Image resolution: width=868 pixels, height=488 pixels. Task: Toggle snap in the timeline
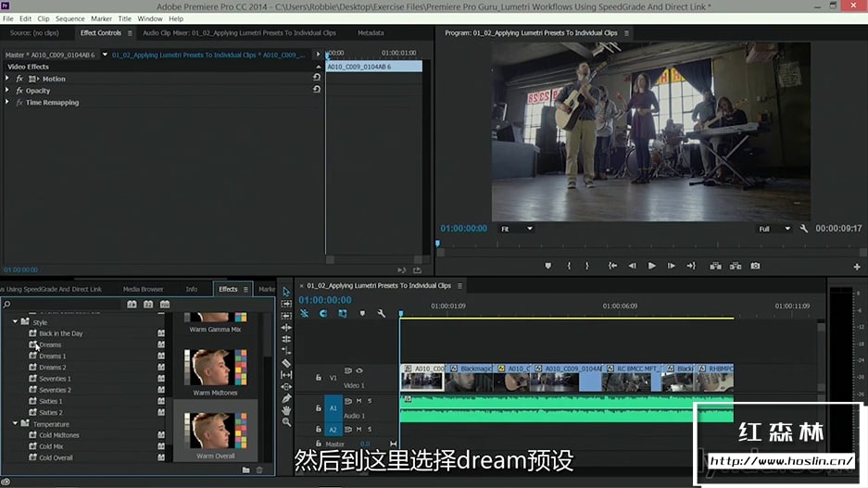(x=323, y=313)
